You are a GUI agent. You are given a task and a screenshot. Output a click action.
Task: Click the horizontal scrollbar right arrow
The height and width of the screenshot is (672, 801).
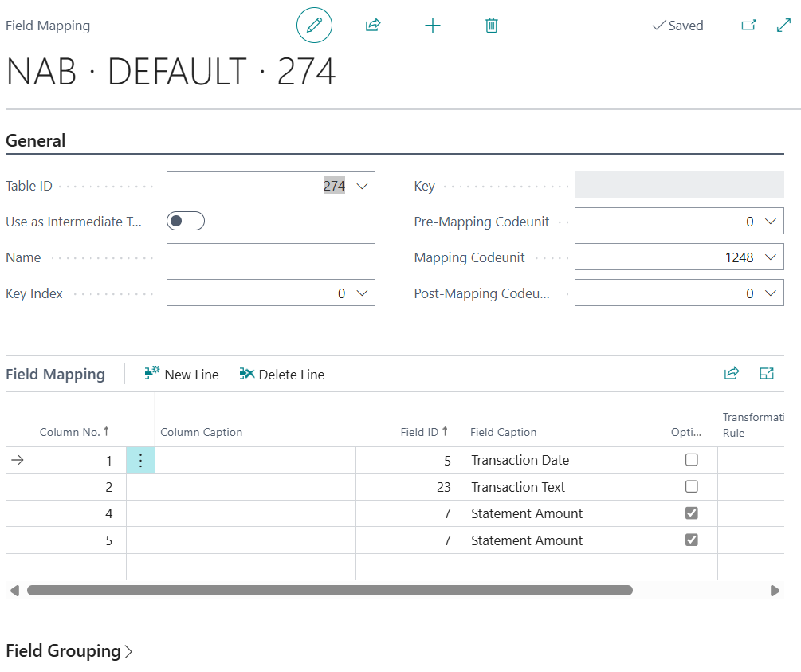tap(775, 591)
